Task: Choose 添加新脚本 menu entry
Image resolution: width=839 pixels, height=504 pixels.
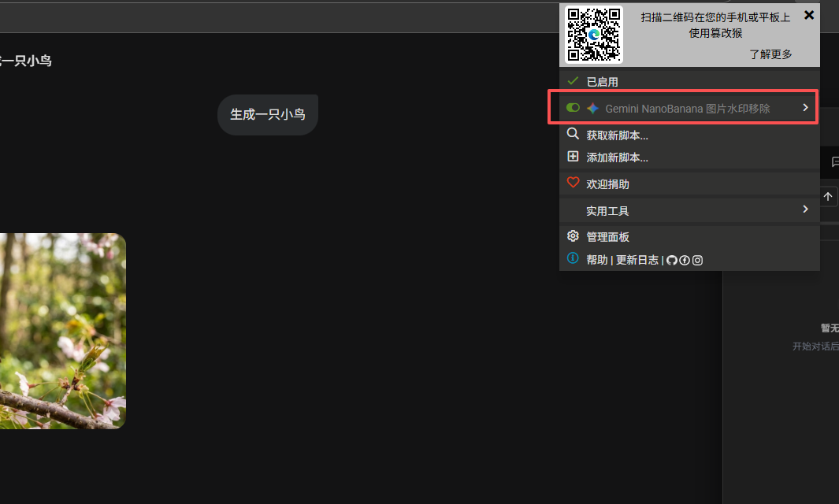Action: [x=617, y=157]
